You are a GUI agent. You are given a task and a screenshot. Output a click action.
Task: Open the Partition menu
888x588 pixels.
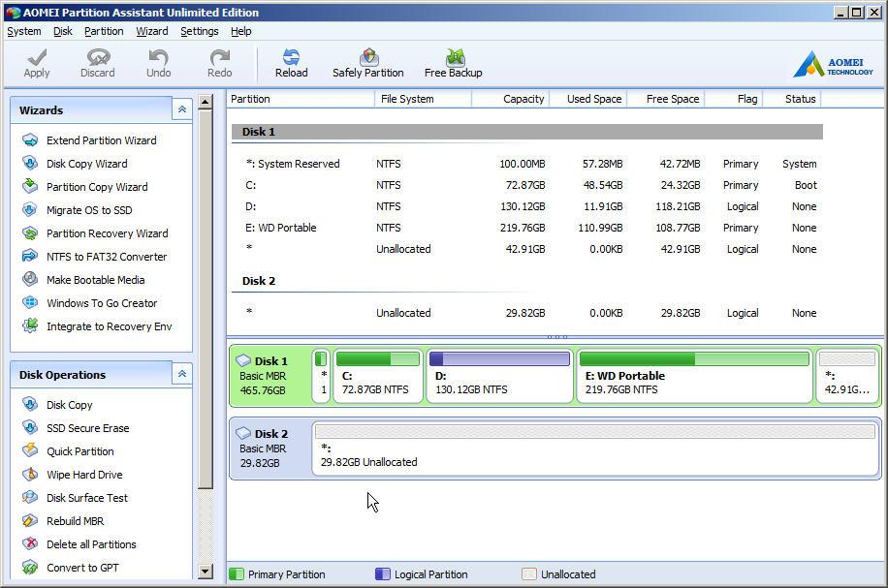104,31
